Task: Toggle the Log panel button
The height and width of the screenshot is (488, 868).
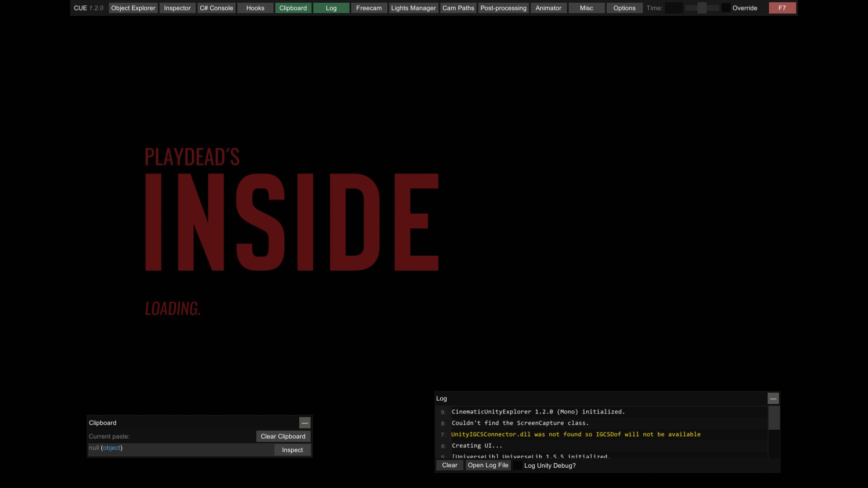Action: click(331, 8)
